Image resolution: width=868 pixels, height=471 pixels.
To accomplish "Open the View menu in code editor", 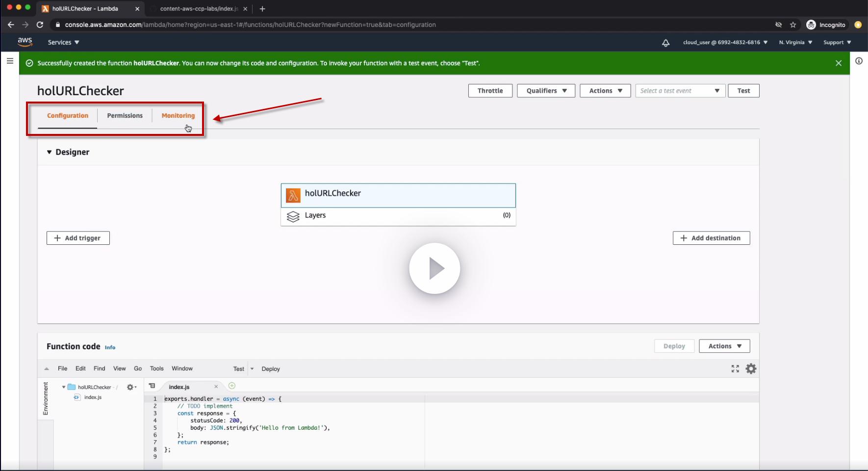I will point(120,368).
